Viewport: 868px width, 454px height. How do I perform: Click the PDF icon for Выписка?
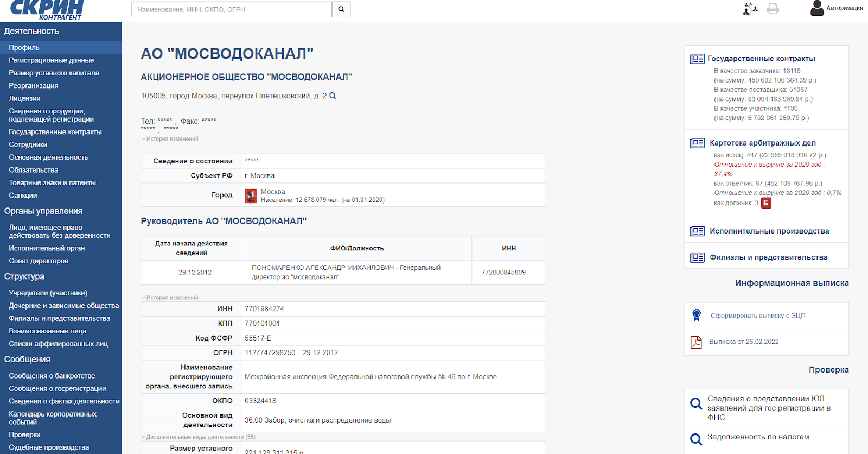pyautogui.click(x=696, y=342)
